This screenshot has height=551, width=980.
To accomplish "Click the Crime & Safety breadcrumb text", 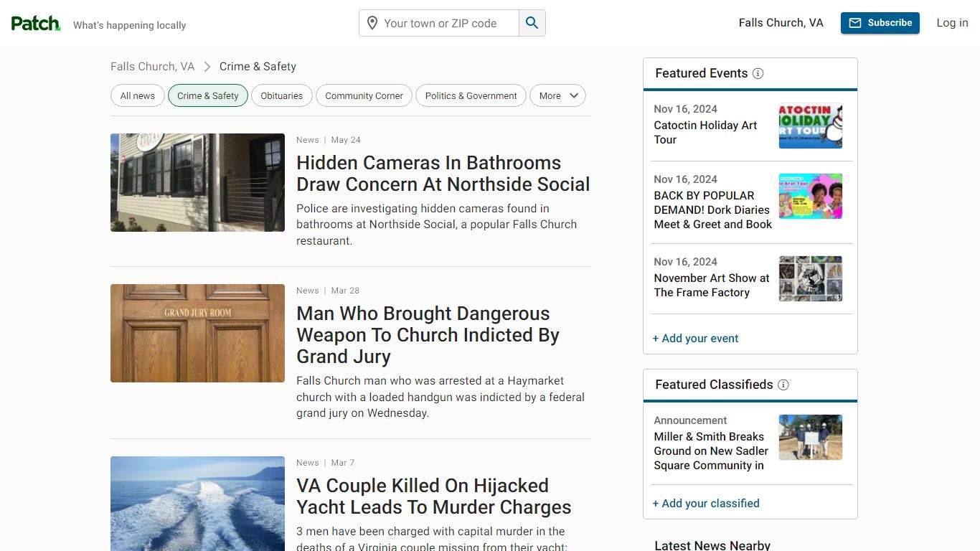I will [258, 66].
